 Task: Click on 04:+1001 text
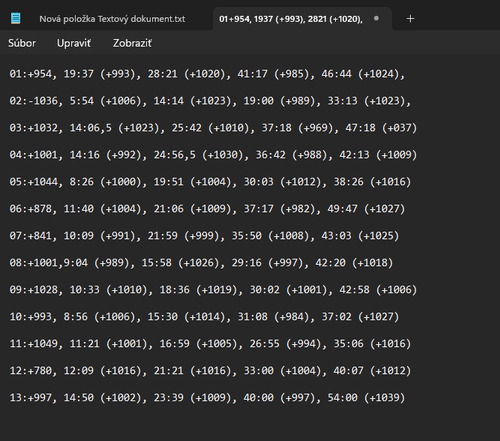point(34,155)
